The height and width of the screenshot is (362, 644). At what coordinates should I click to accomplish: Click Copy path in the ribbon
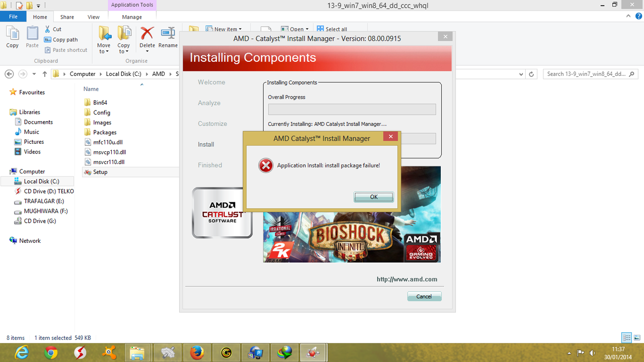pos(61,40)
